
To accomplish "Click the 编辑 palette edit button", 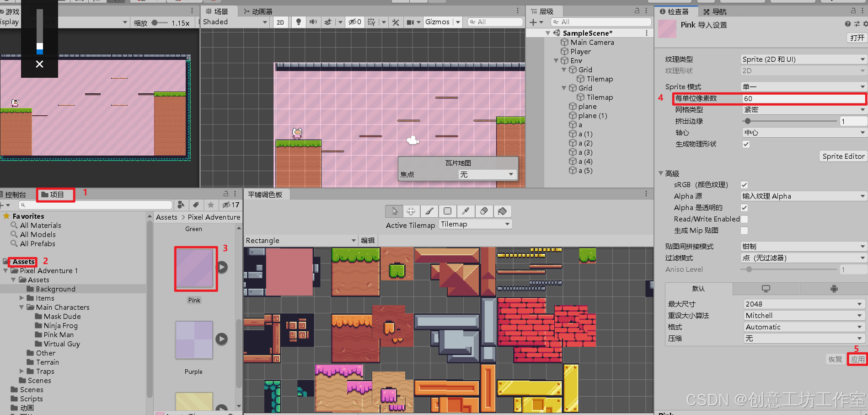I will pyautogui.click(x=368, y=241).
